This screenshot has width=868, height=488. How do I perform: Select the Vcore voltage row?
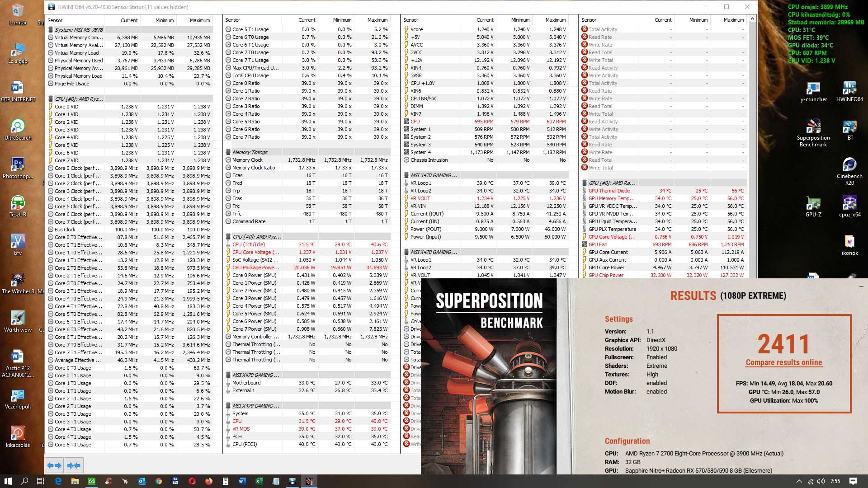click(x=485, y=29)
